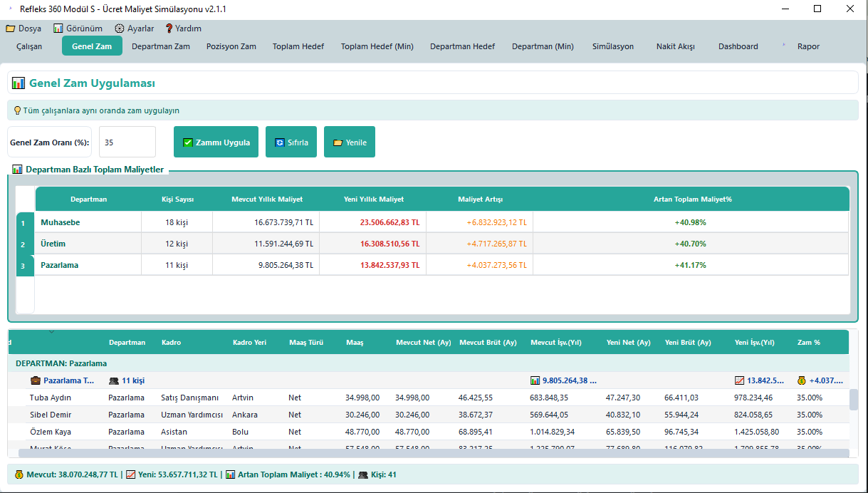
Task: Open the Dosya menu
Action: coord(23,28)
